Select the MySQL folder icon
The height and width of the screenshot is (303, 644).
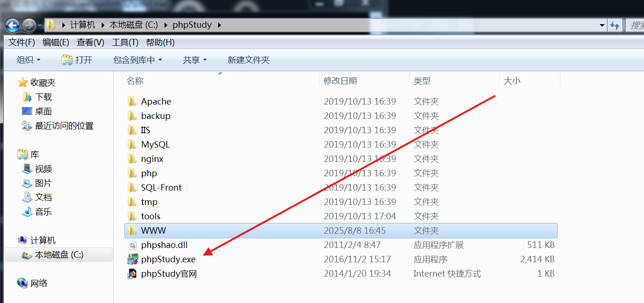pos(133,144)
